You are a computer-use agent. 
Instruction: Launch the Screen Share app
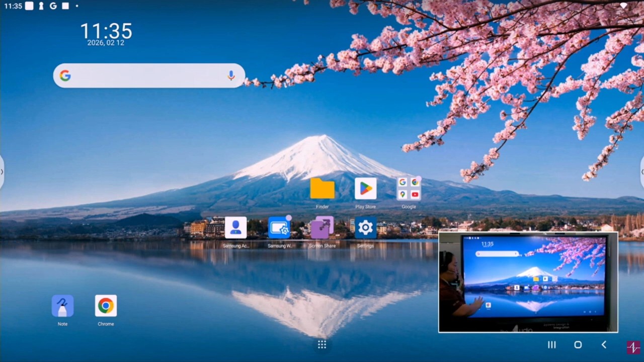pos(322,228)
